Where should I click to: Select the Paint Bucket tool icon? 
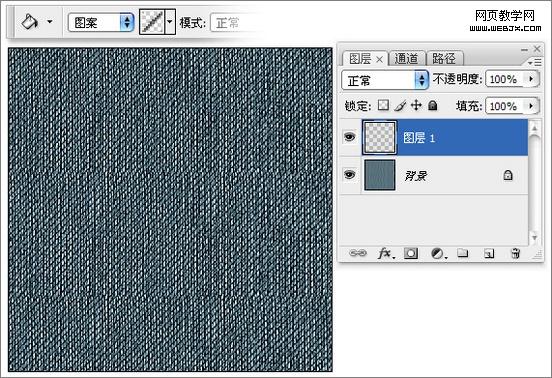[30, 22]
